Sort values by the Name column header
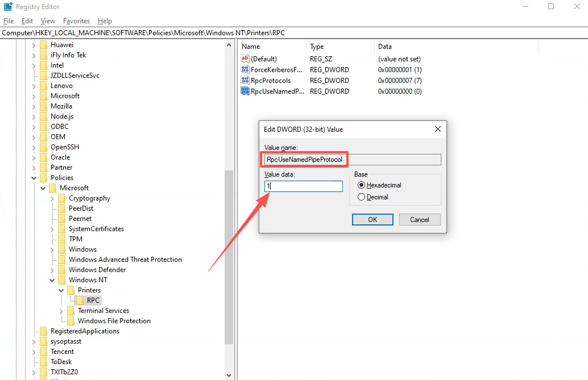Image resolution: width=588 pixels, height=380 pixels. pos(272,47)
